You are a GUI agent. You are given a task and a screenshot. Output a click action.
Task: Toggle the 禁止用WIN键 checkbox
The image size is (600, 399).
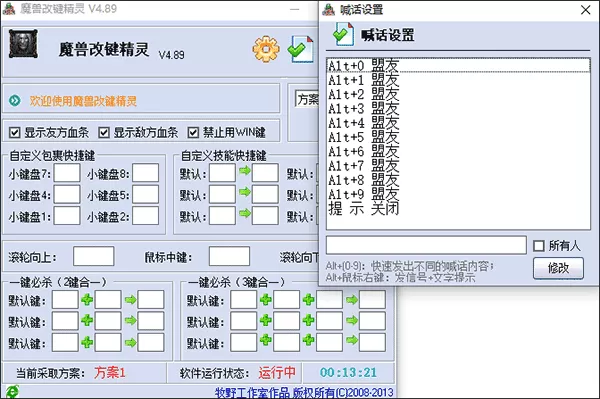[x=193, y=133]
